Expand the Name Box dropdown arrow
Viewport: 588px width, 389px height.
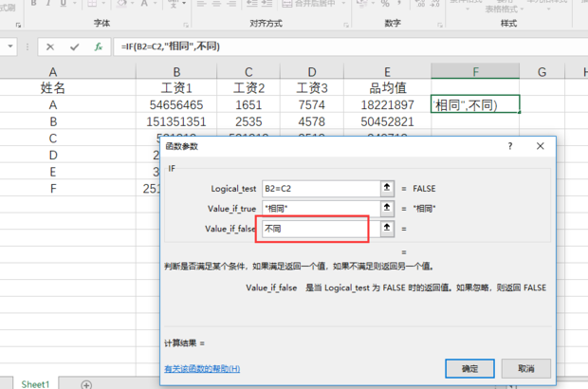pyautogui.click(x=10, y=46)
